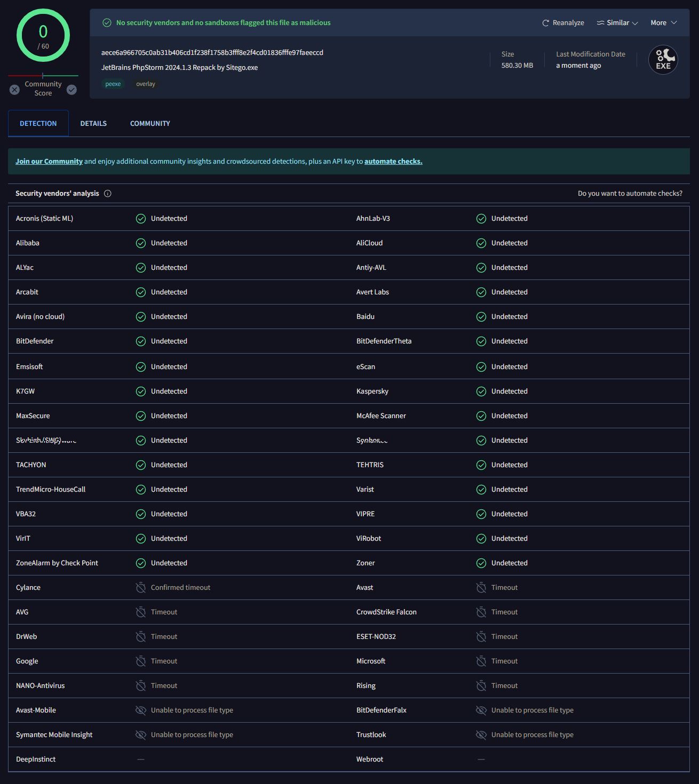Click the Avast timeout stopwatch icon

pos(481,588)
